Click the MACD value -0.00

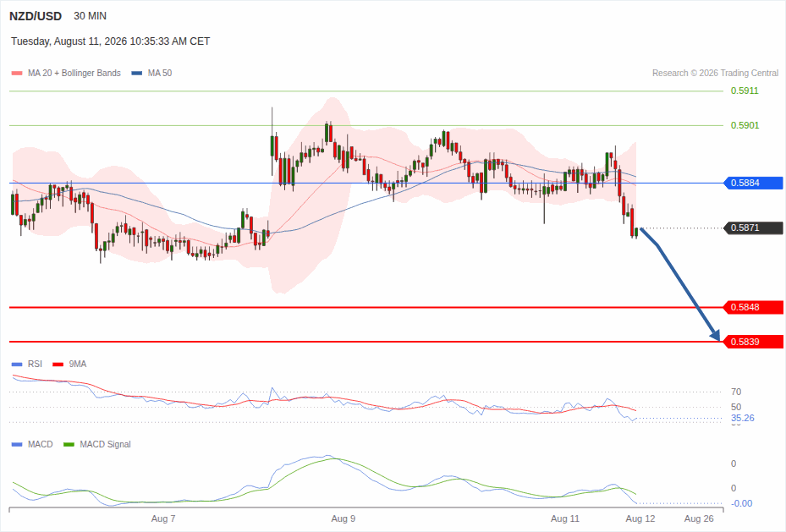coord(741,503)
